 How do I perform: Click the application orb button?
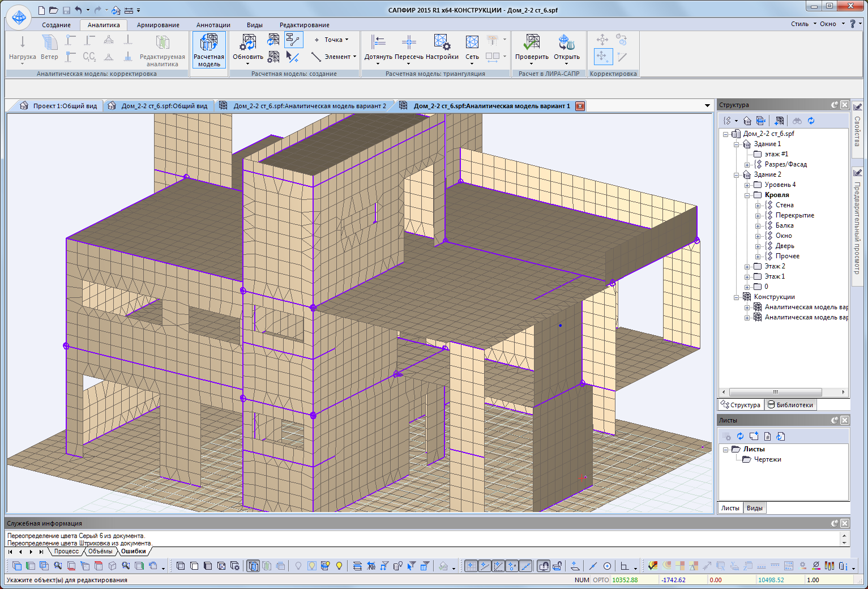pyautogui.click(x=19, y=18)
